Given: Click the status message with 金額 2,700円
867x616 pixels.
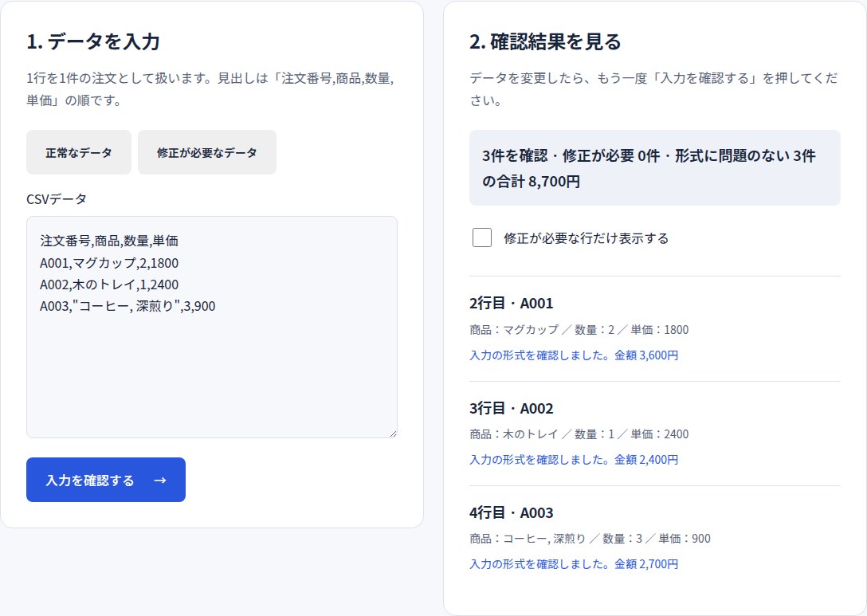Looking at the screenshot, I should (x=574, y=564).
